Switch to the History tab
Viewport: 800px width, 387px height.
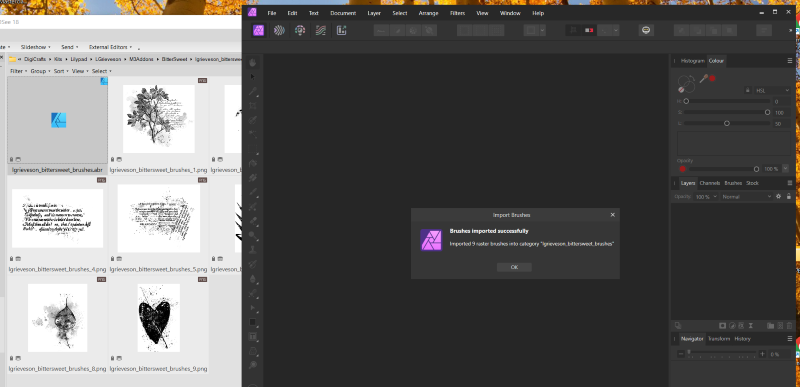[x=742, y=339]
